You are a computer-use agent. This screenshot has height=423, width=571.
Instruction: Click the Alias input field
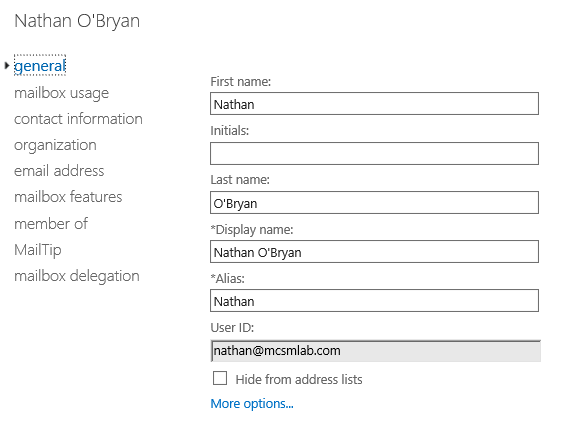[x=374, y=301]
